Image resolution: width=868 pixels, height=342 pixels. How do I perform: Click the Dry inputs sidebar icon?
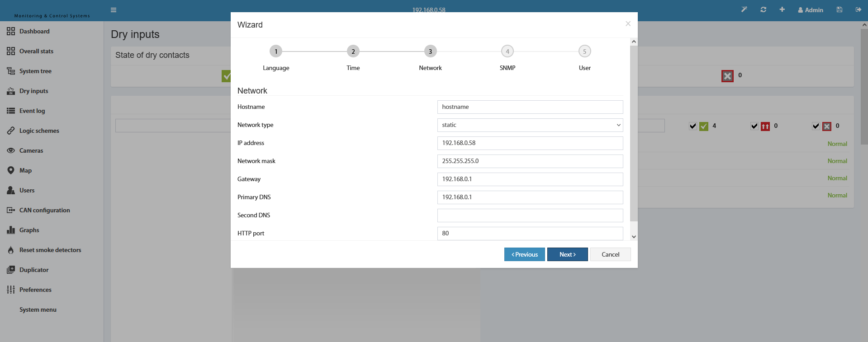click(11, 91)
